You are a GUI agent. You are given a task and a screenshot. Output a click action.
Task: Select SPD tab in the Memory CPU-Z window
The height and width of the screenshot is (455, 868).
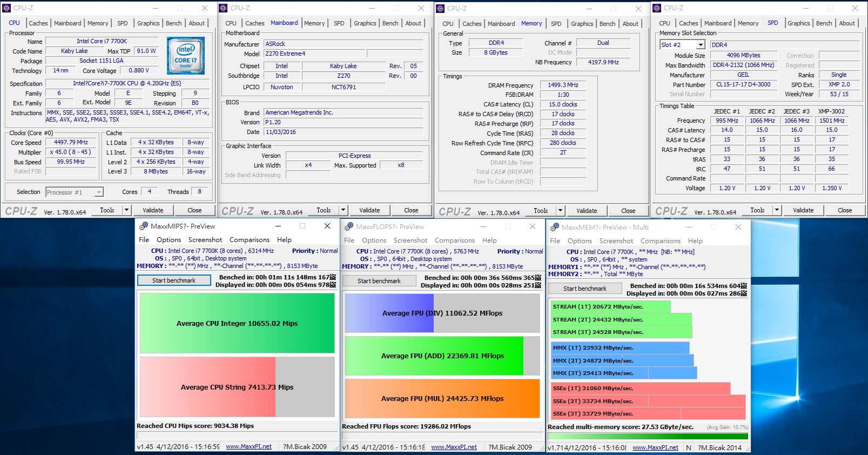(556, 24)
